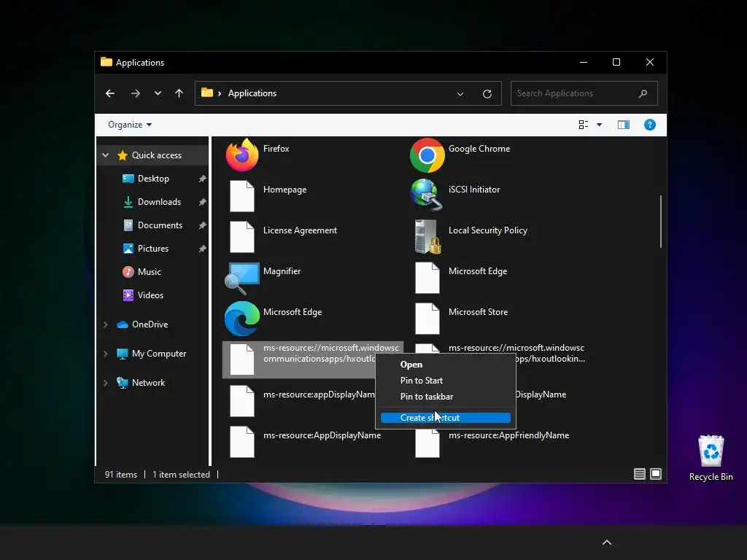
Task: Select OneDrive in navigation pane
Action: click(x=150, y=324)
